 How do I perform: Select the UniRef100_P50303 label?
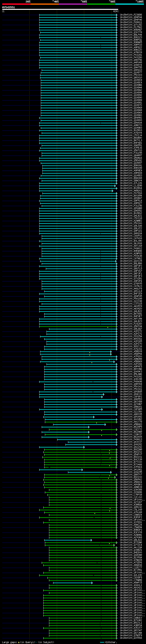tap(131, 75)
